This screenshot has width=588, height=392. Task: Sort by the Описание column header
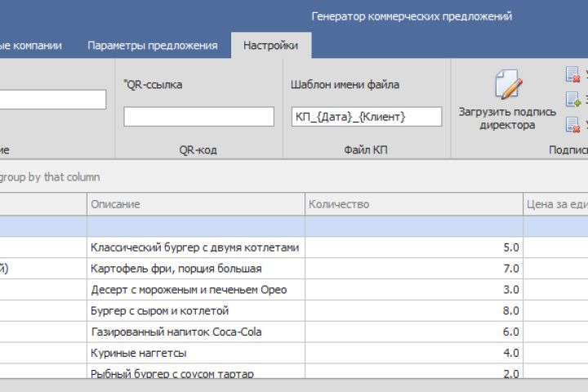pos(196,203)
